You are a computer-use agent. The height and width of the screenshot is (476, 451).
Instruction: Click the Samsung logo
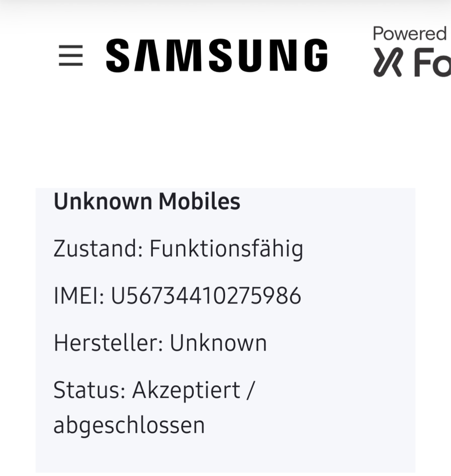[217, 56]
